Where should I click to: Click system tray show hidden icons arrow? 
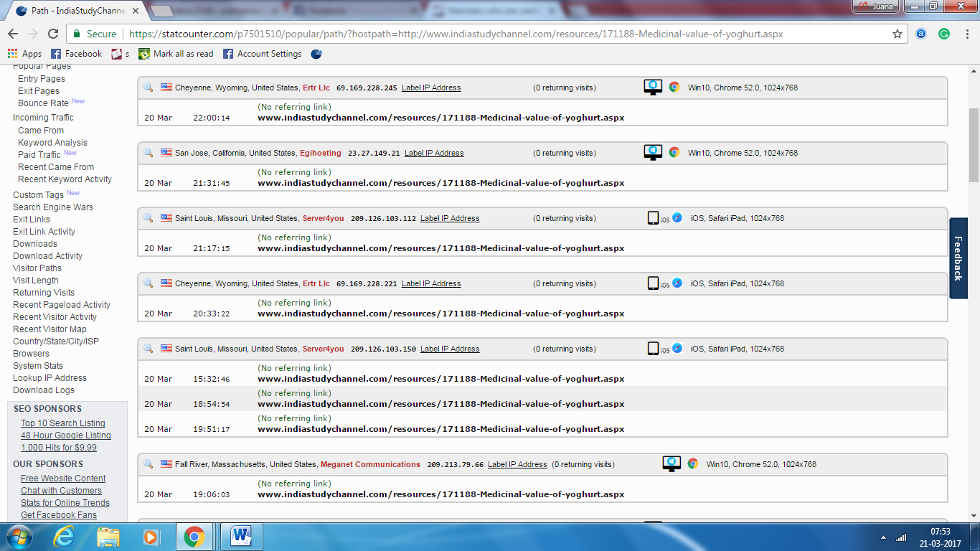point(884,537)
